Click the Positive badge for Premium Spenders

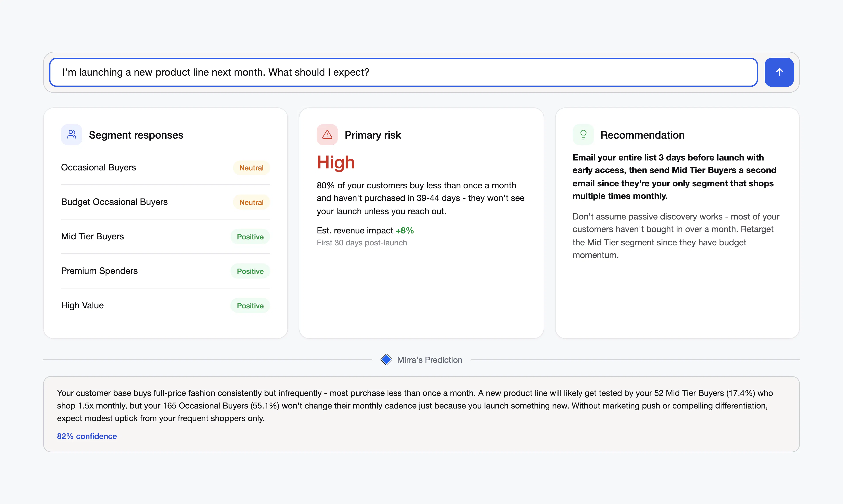(250, 271)
